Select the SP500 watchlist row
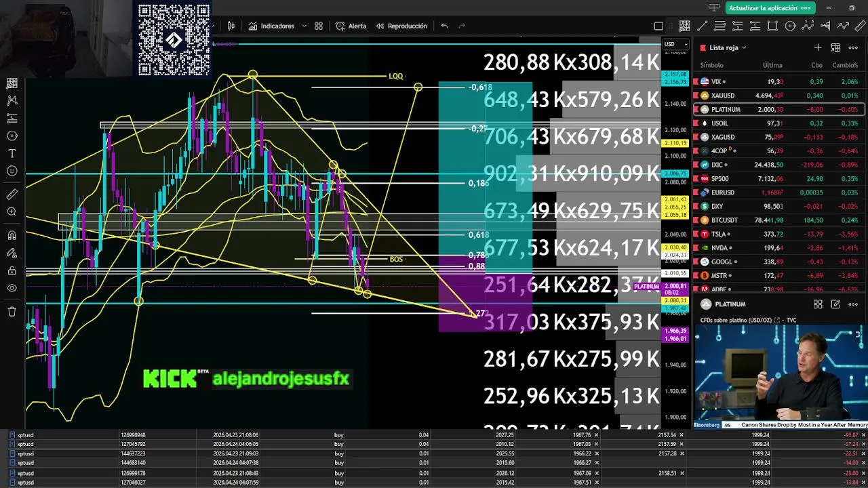 pos(778,178)
